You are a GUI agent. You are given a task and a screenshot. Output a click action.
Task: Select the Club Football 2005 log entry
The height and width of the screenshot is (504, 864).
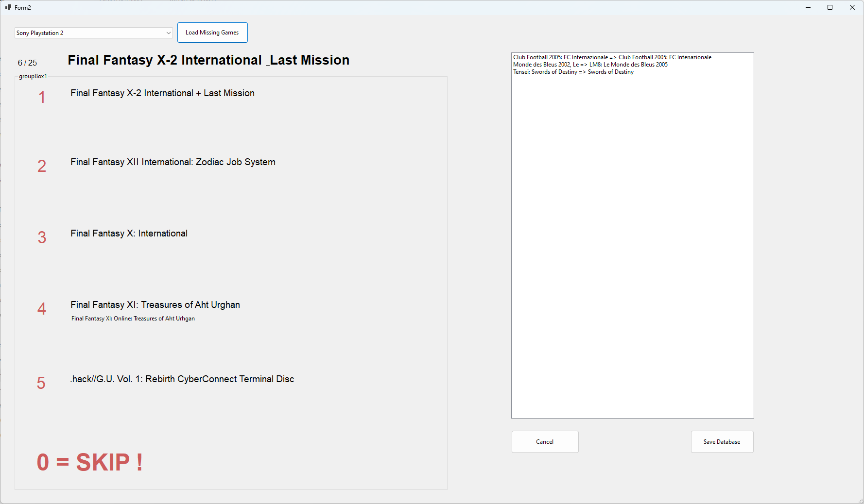[x=612, y=57]
